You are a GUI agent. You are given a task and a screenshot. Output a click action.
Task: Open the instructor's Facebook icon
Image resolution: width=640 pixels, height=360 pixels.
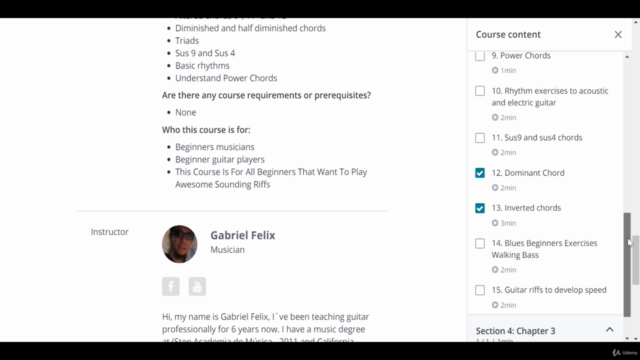171,286
